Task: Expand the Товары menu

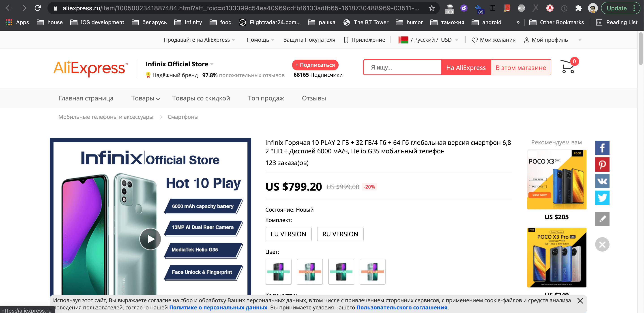Action: pyautogui.click(x=146, y=98)
